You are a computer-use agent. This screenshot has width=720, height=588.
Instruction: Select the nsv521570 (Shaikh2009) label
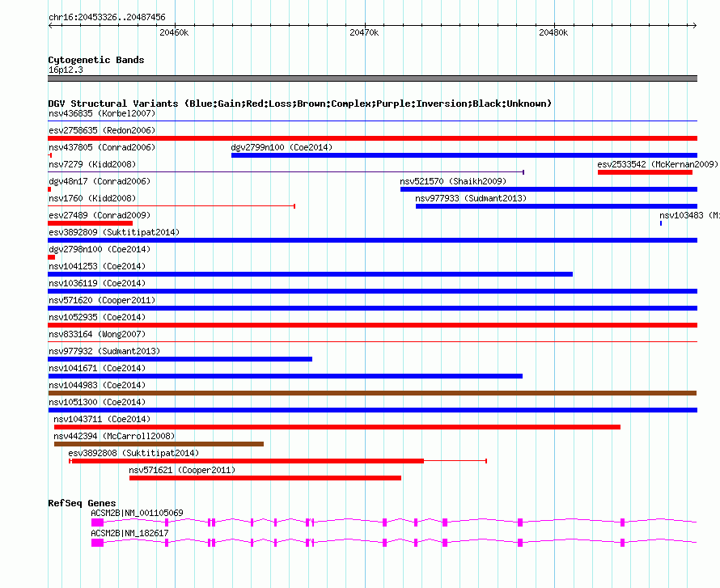coord(453,181)
